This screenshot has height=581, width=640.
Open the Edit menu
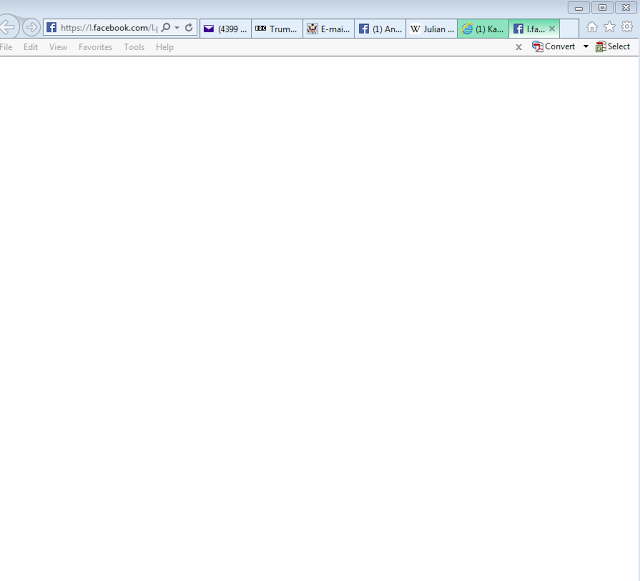tap(31, 47)
